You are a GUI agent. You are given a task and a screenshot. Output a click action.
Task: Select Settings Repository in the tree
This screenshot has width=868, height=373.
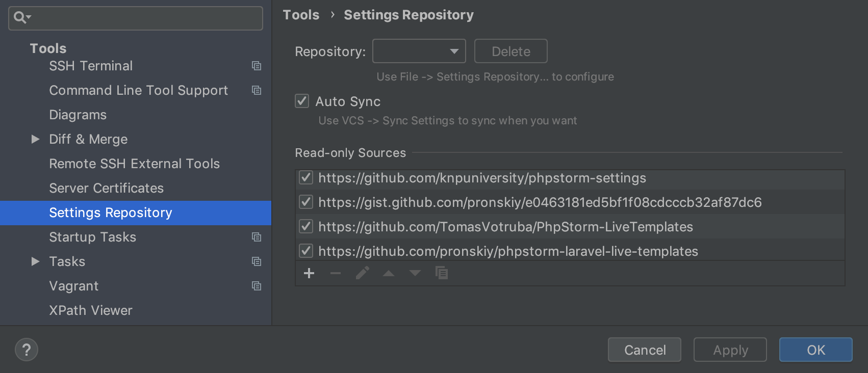[136, 213]
